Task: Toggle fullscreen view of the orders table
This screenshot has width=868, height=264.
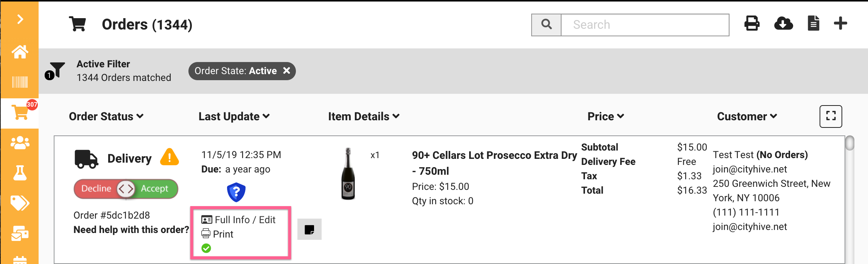Action: [831, 116]
